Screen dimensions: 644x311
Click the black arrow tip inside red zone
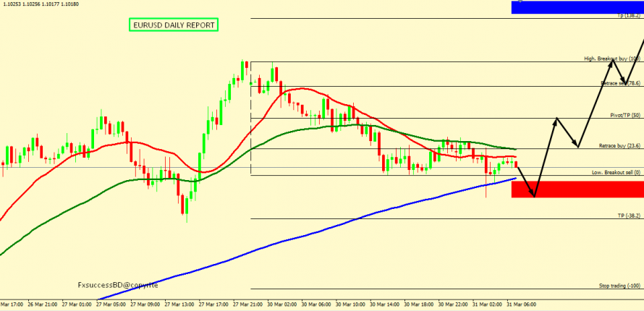(534, 195)
